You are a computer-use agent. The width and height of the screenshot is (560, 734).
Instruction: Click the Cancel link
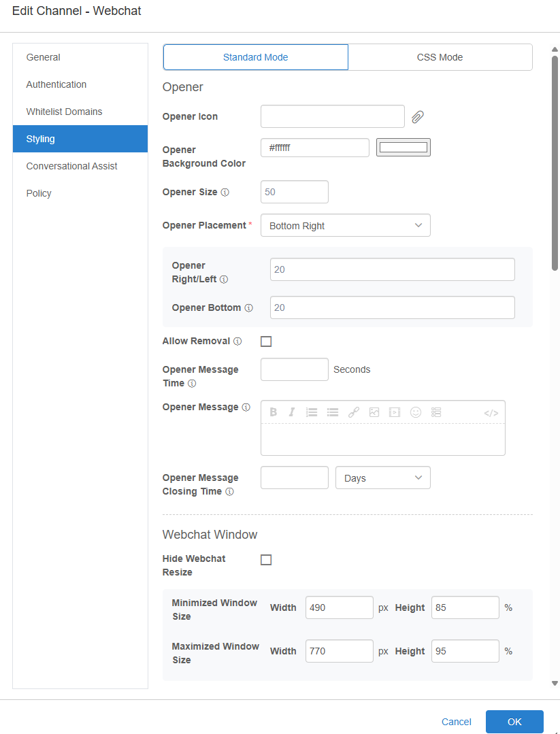(x=456, y=722)
